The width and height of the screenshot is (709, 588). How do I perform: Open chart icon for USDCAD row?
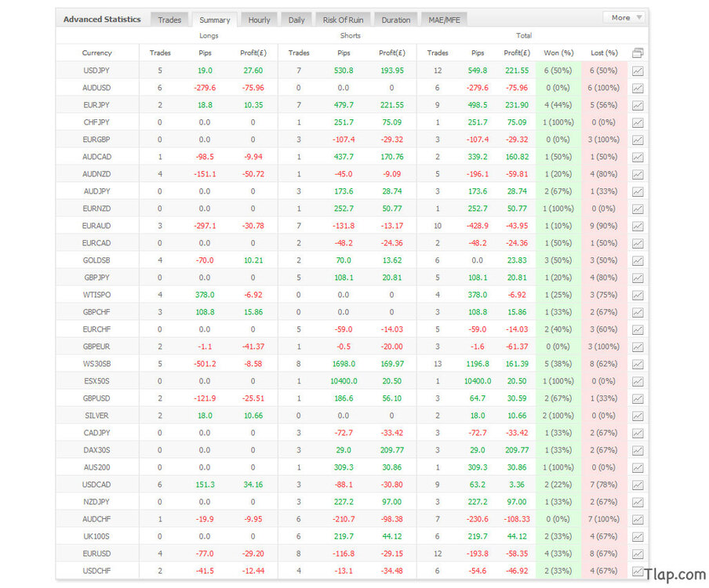click(x=638, y=485)
